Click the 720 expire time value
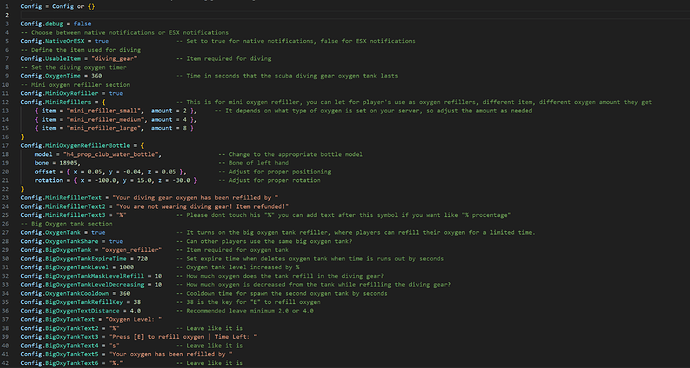 point(143,258)
